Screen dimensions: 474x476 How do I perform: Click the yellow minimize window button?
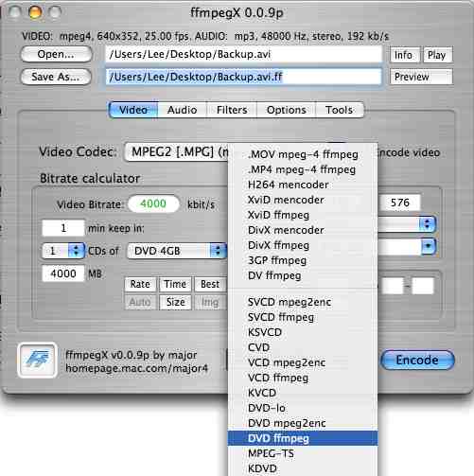point(35,12)
